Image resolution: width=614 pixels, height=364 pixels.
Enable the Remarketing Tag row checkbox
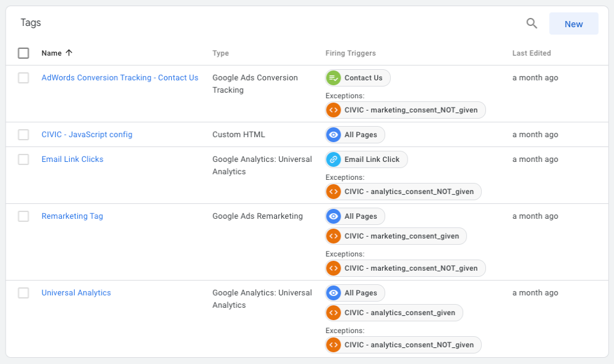(x=23, y=216)
